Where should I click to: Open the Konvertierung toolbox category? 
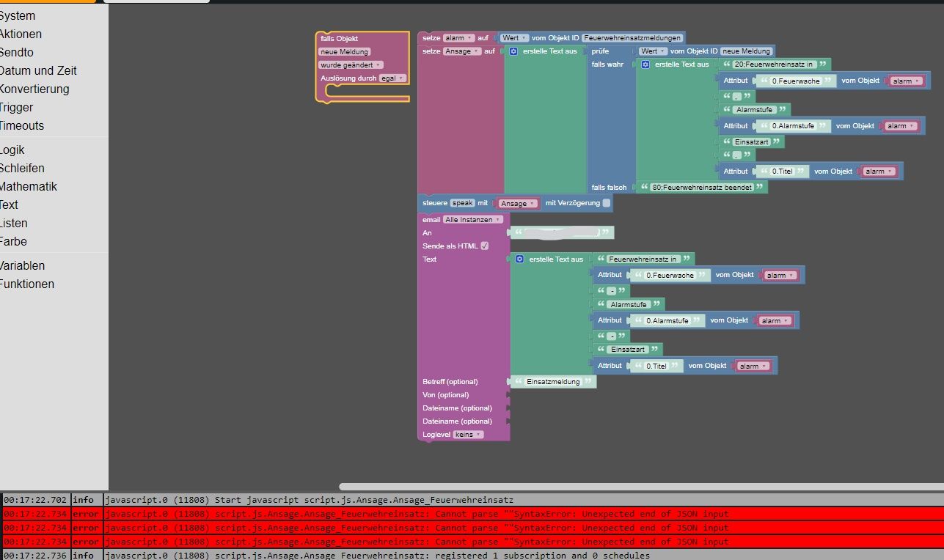point(34,89)
